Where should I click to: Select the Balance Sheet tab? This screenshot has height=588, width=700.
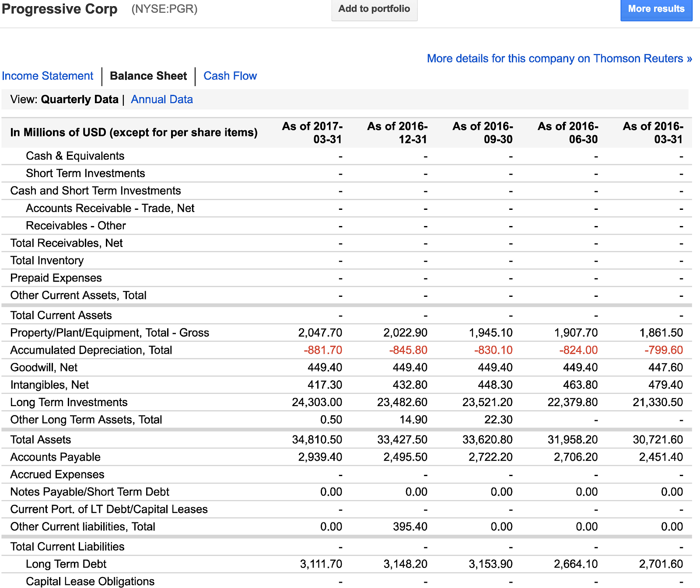point(148,76)
